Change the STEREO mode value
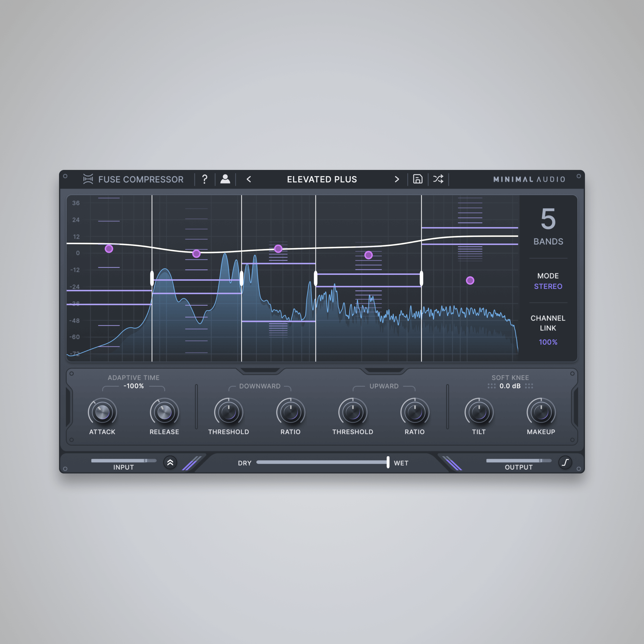 tap(548, 286)
